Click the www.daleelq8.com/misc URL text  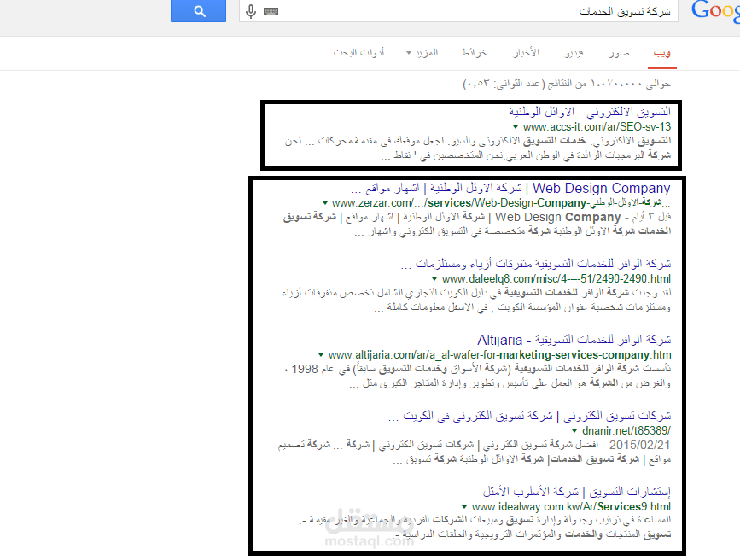pos(556,279)
